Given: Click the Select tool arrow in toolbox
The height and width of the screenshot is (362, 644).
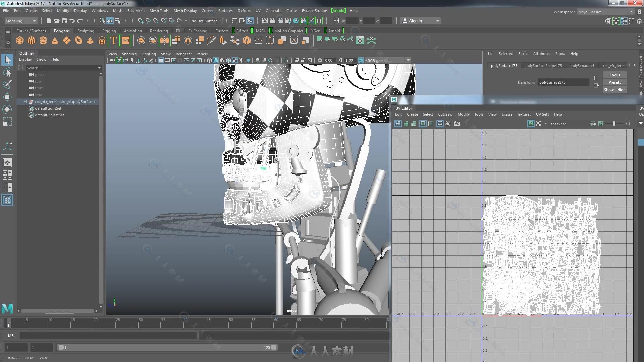Looking at the screenshot, I should [7, 60].
